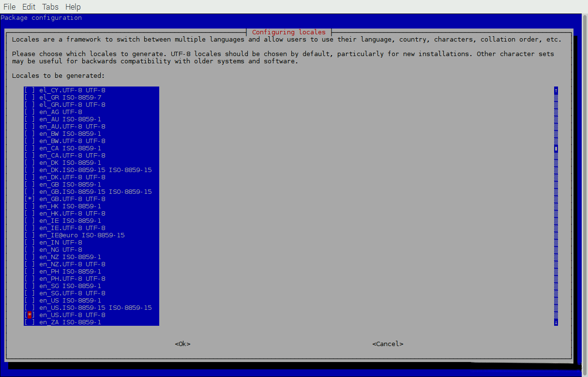Uncheck the en_GB.UTF-8 UTF-8 checkbox

(30, 199)
